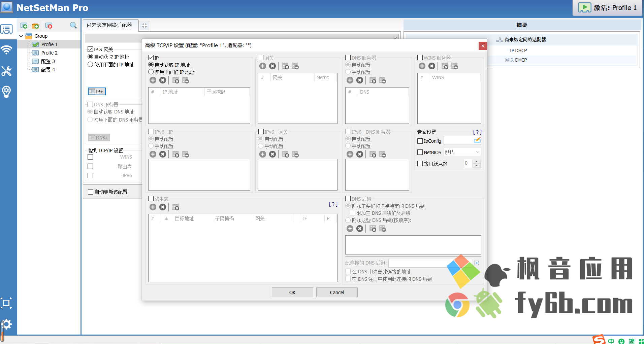Click icon beside connection DNS suffix field
This screenshot has width=644, height=344.
[477, 263]
